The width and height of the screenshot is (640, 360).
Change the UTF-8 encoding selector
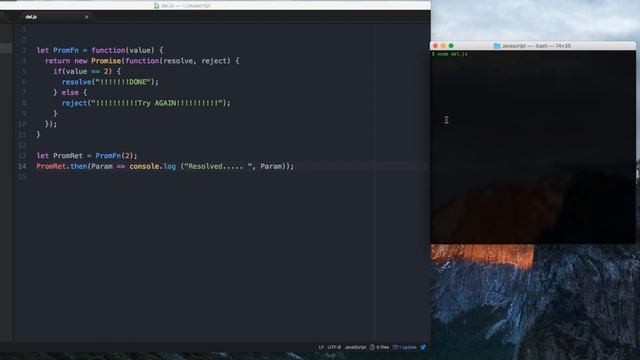click(334, 347)
